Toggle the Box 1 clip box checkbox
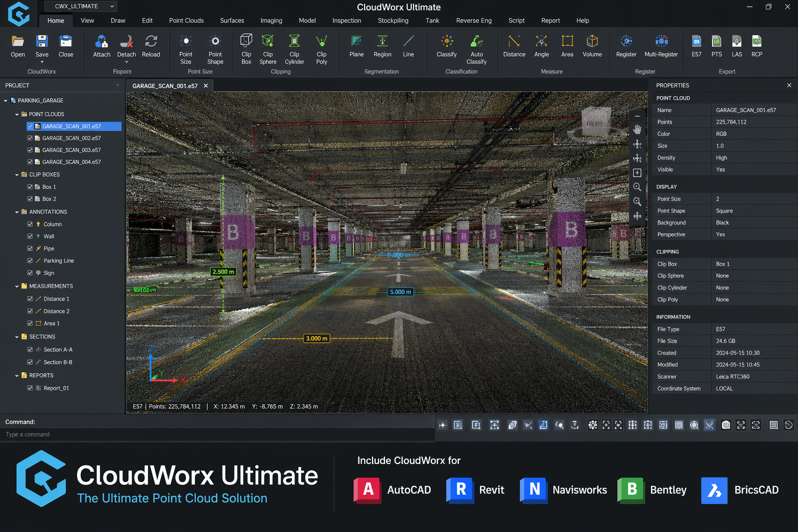Image resolution: width=798 pixels, height=532 pixels. click(30, 187)
